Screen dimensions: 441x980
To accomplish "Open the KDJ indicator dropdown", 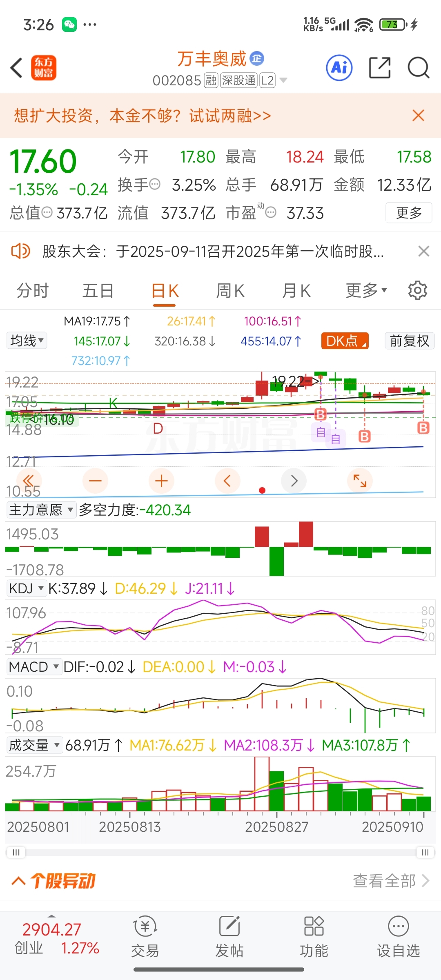I will pyautogui.click(x=27, y=588).
